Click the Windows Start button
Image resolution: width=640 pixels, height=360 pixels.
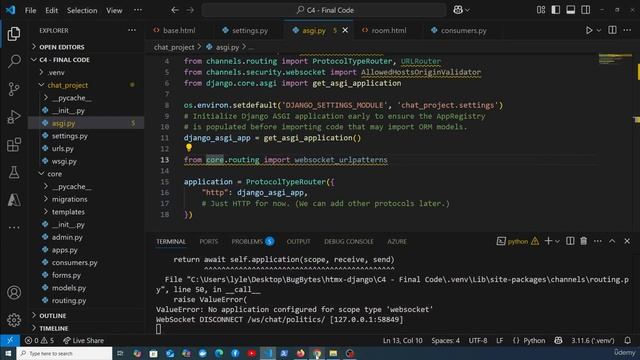click(8, 353)
